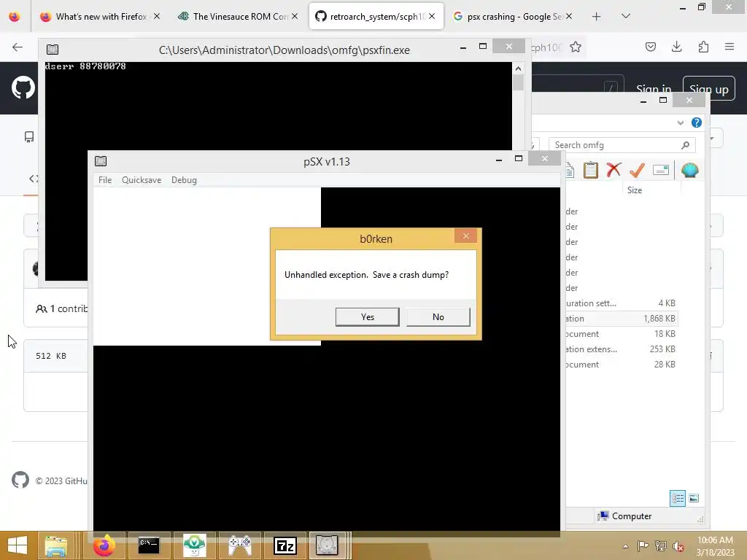Image resolution: width=747 pixels, height=560 pixels.
Task: Click the Explorer search magnifier icon
Action: 686,145
